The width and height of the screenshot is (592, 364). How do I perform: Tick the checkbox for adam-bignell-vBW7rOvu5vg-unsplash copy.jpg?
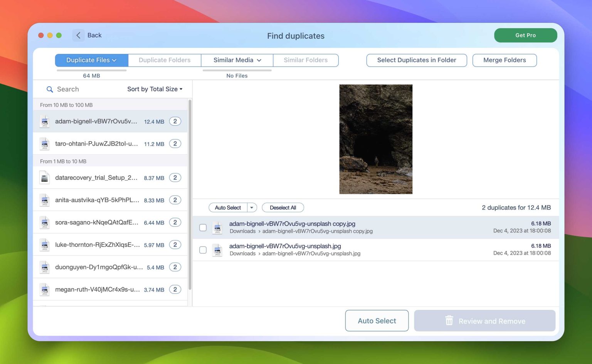(203, 227)
